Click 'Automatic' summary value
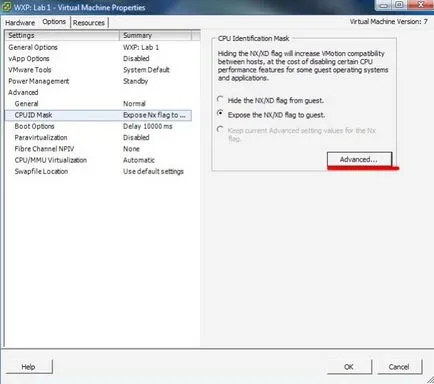Viewport: 434px width, 384px height. coord(139,160)
